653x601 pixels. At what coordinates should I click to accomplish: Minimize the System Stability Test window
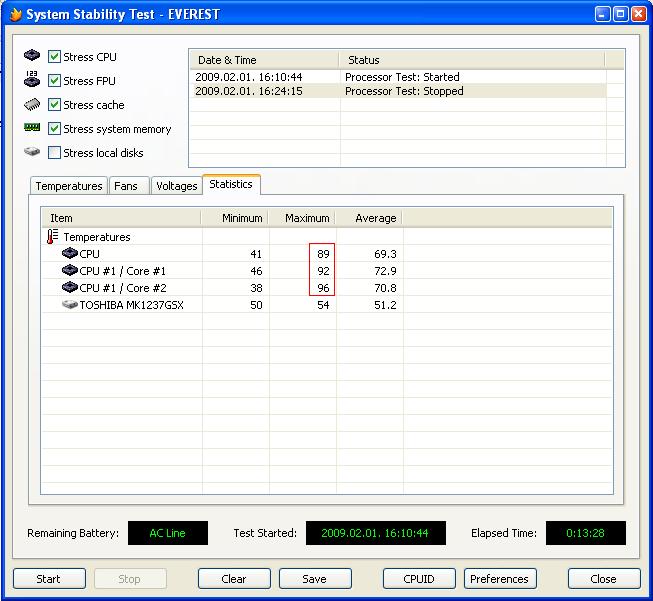click(x=602, y=14)
